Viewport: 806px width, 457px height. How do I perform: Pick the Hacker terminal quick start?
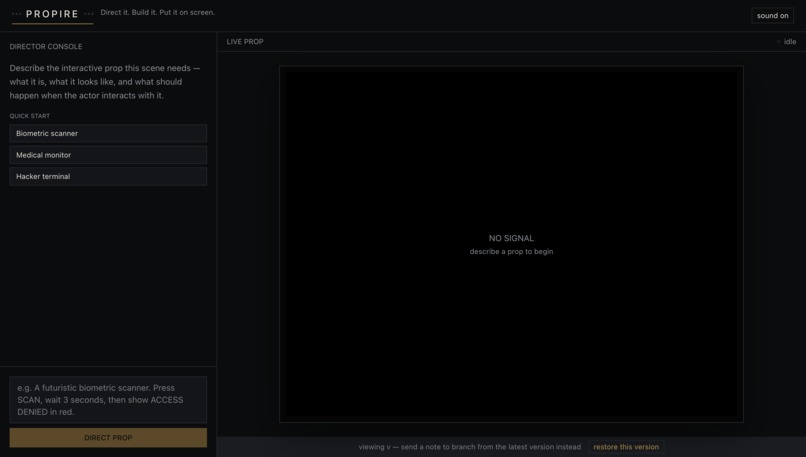coord(108,176)
